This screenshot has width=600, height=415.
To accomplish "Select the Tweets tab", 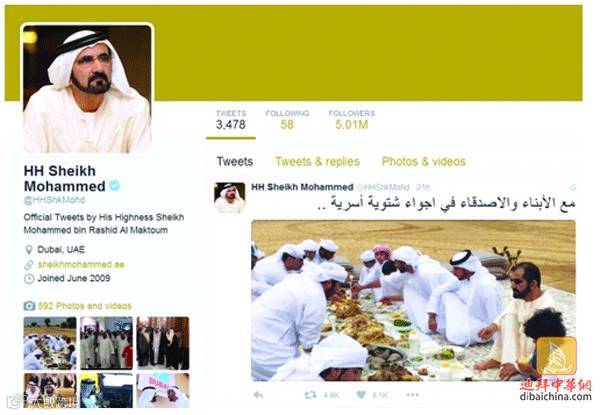I will (x=235, y=161).
